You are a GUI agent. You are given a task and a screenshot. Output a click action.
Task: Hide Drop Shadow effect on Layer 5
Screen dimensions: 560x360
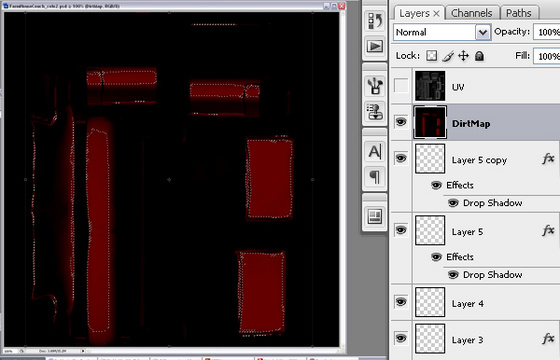(x=453, y=275)
